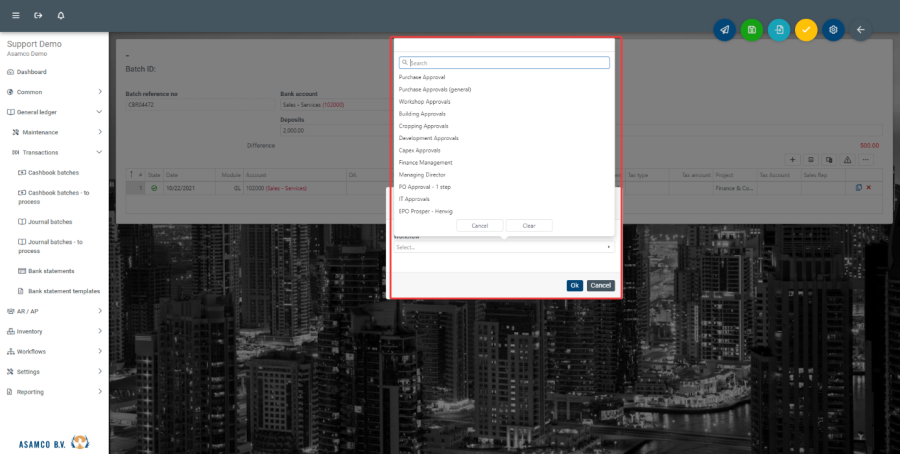900x454 pixels.
Task: Select the IT Approvals option
Action: click(x=414, y=199)
